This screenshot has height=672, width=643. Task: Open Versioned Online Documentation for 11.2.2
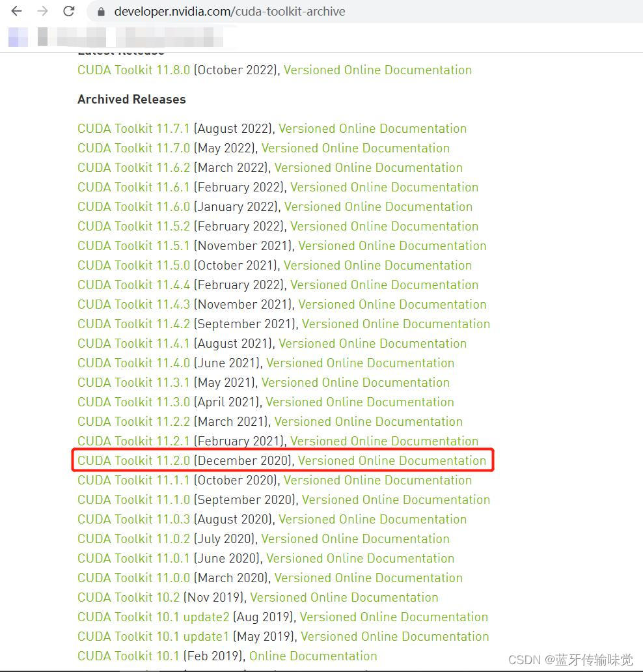pos(369,422)
